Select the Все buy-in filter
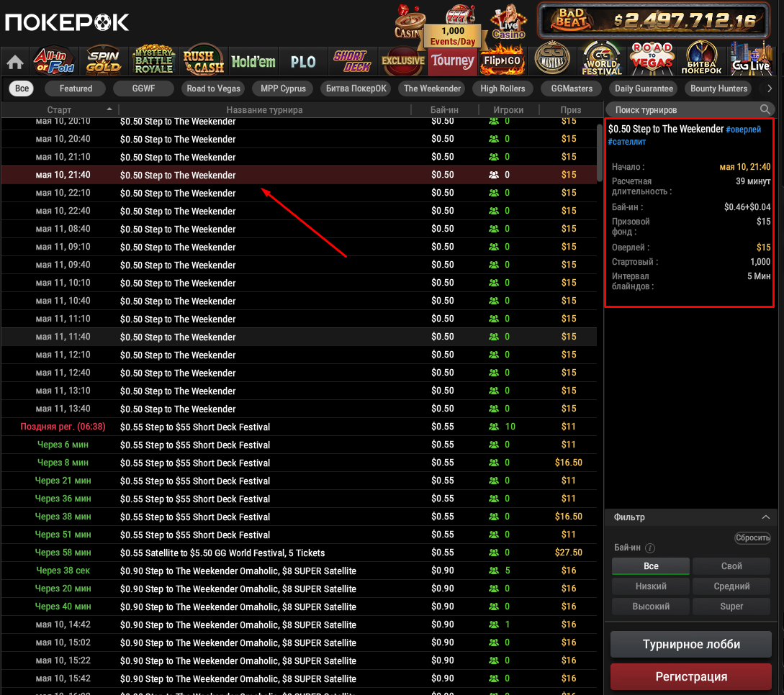This screenshot has height=695, width=784. 651,566
